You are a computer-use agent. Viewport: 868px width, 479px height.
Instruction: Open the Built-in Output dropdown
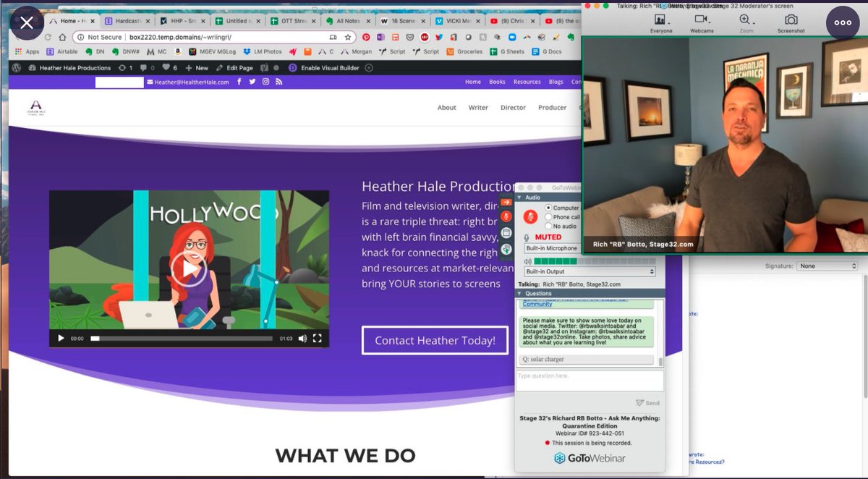(x=590, y=271)
